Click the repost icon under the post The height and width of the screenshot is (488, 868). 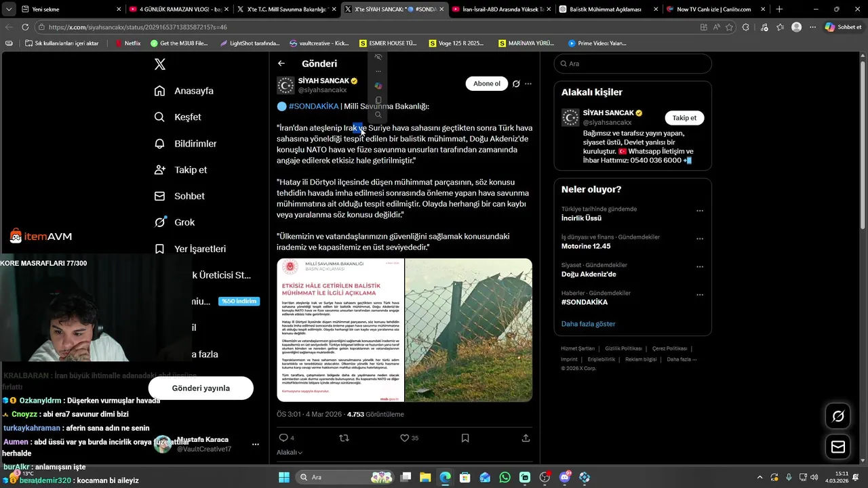(344, 438)
